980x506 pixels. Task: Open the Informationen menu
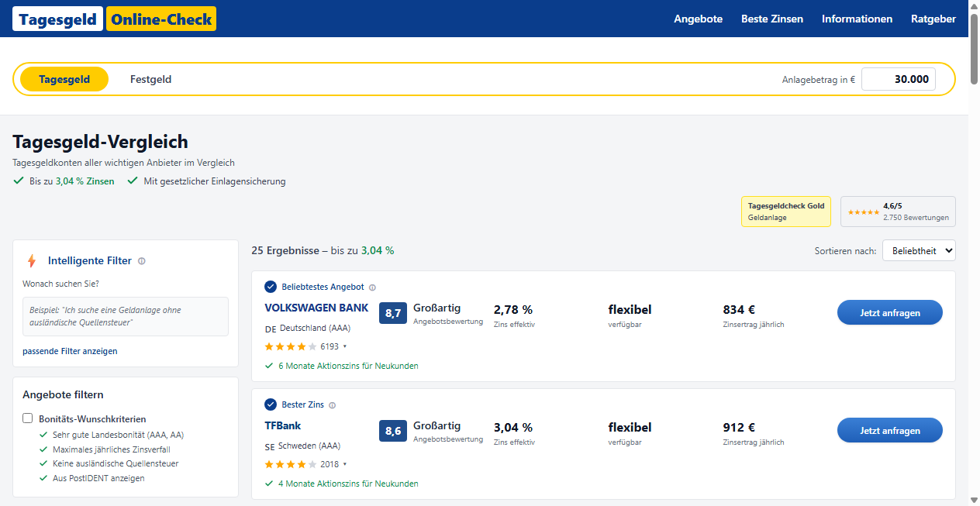[x=857, y=19]
